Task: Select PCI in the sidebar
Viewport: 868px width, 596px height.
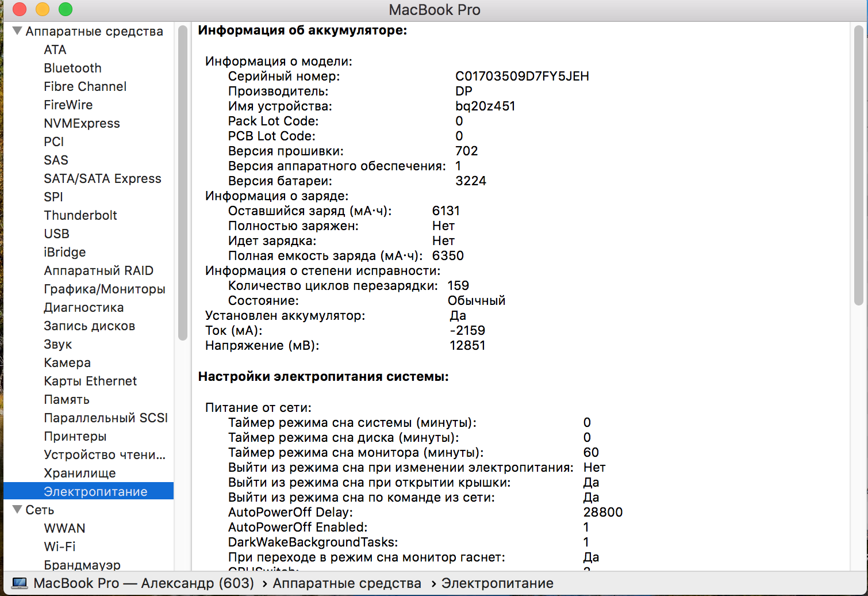Action: 54,142
